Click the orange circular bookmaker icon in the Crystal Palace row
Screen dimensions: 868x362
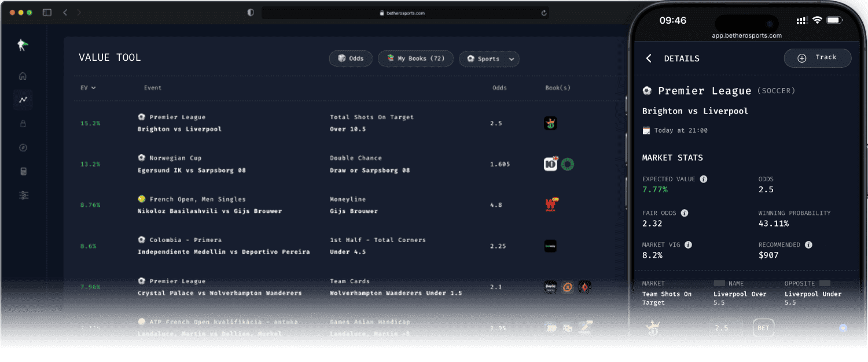[x=568, y=287]
